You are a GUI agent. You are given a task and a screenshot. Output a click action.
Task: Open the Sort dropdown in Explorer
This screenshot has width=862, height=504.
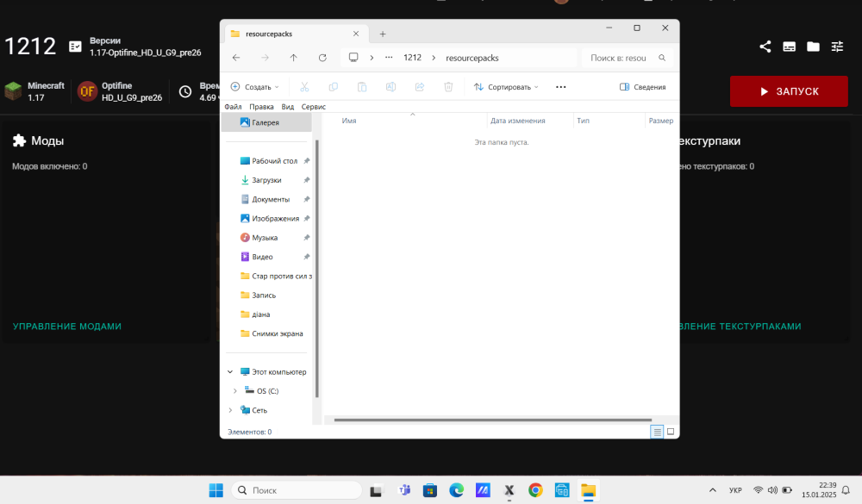506,87
